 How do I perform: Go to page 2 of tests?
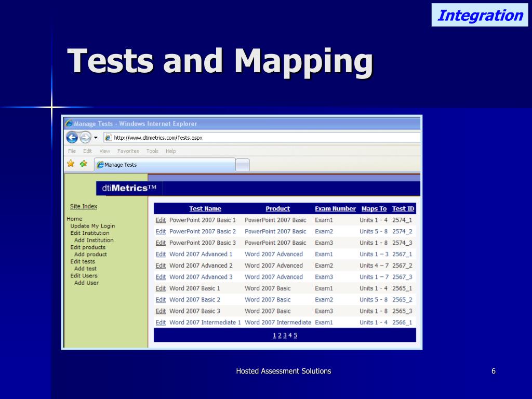tap(280, 335)
